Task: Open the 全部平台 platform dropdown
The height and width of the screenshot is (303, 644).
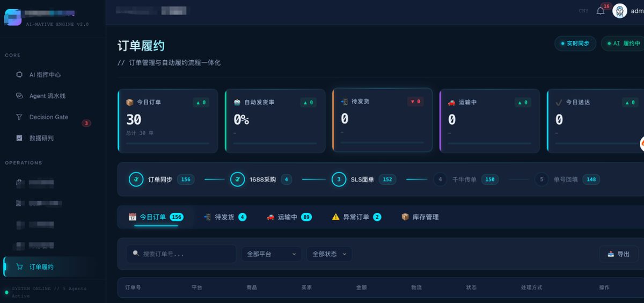Action: click(272, 254)
